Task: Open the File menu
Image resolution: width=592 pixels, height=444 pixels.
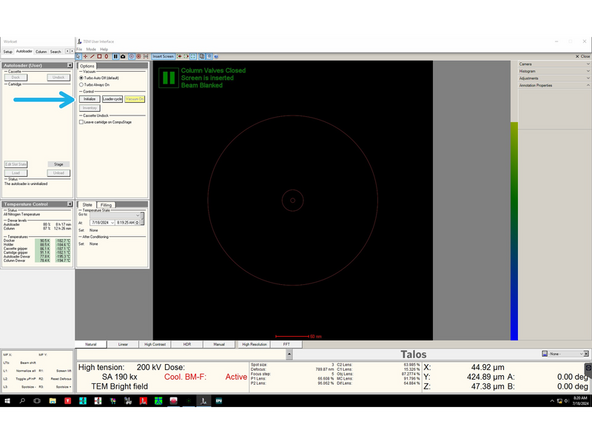Action: click(79, 49)
